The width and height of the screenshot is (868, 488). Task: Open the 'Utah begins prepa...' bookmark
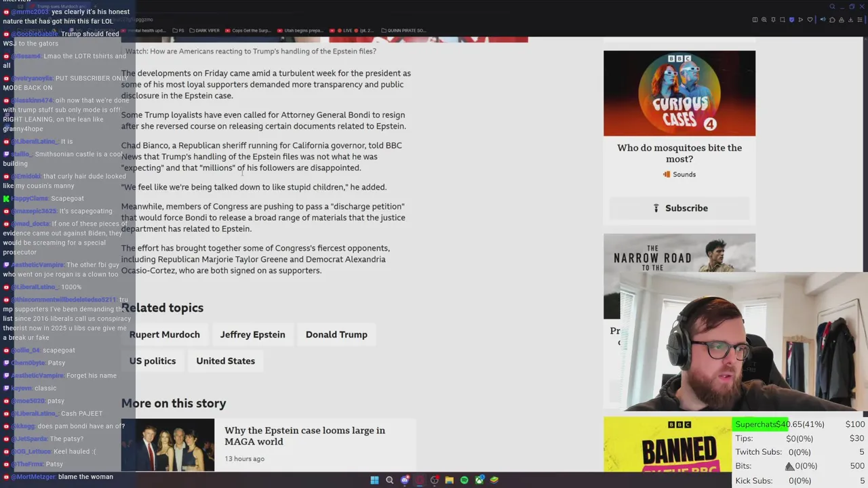coord(299,30)
